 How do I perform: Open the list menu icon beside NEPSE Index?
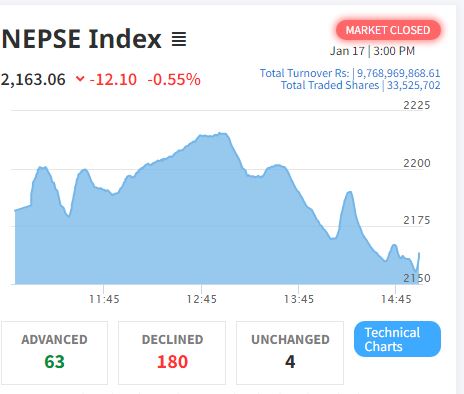pos(179,39)
